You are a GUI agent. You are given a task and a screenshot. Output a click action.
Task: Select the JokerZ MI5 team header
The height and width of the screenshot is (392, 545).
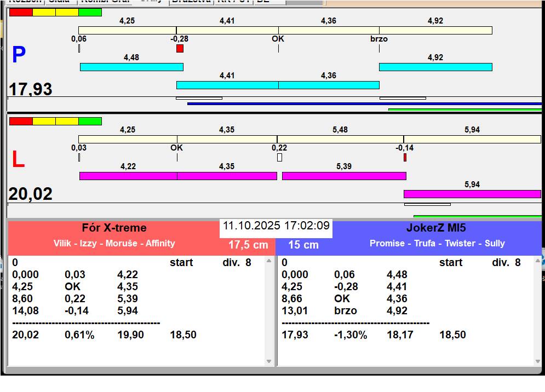(x=436, y=228)
